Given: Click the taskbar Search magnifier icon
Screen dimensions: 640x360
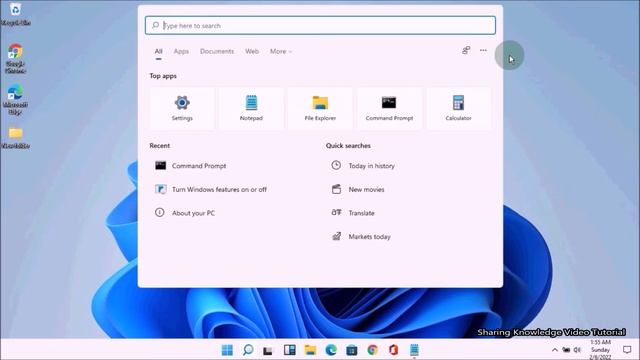Looking at the screenshot, I should pos(248,350).
